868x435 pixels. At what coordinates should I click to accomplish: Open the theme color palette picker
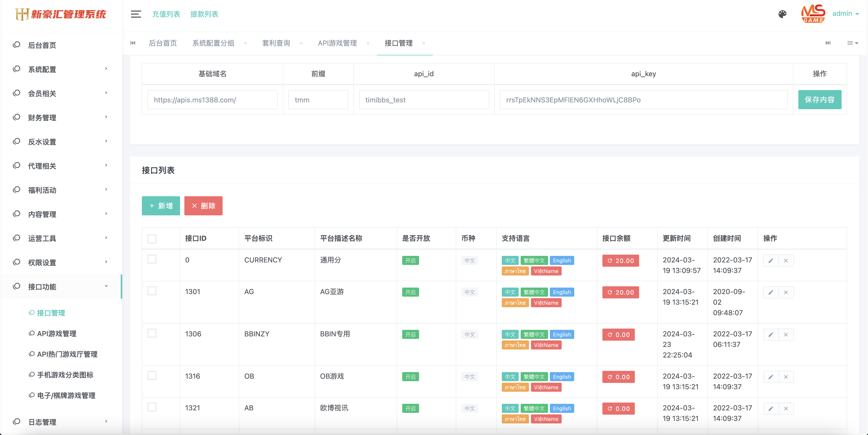[x=782, y=14]
